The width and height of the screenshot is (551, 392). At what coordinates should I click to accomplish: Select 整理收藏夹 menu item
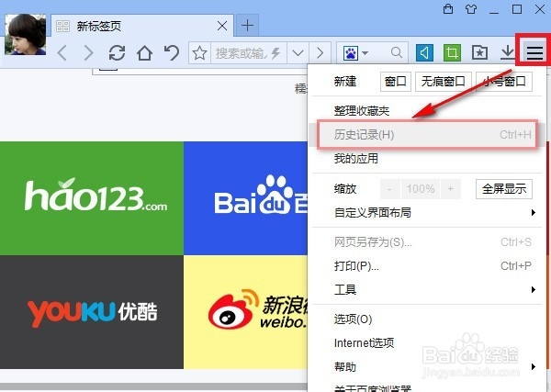[x=427, y=111]
